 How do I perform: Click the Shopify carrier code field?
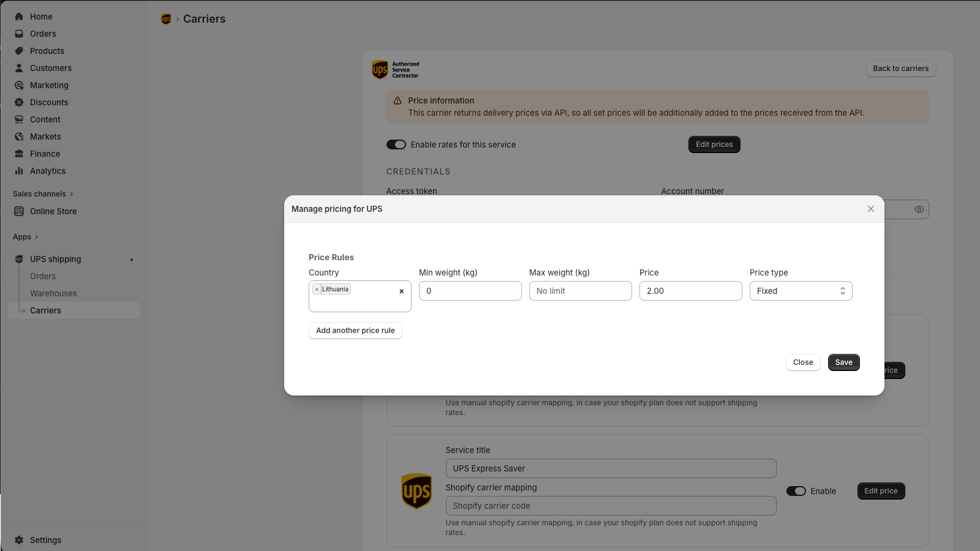coord(611,506)
